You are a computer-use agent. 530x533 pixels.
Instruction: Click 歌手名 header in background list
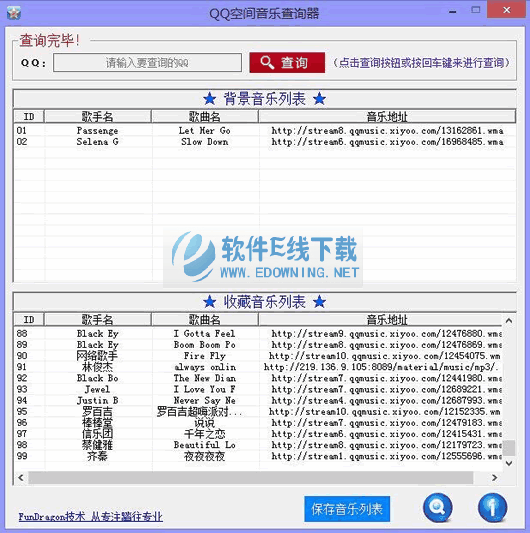click(98, 117)
